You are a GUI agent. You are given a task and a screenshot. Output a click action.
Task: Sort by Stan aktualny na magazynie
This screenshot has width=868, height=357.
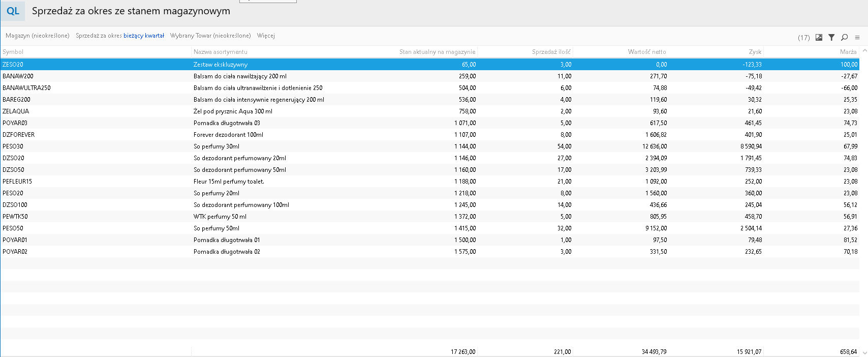pos(437,52)
